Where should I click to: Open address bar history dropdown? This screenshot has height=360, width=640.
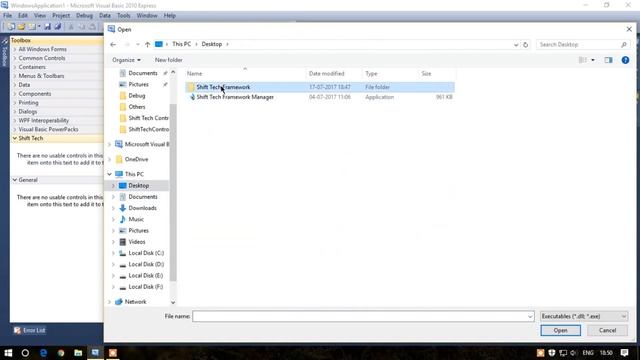(x=516, y=44)
